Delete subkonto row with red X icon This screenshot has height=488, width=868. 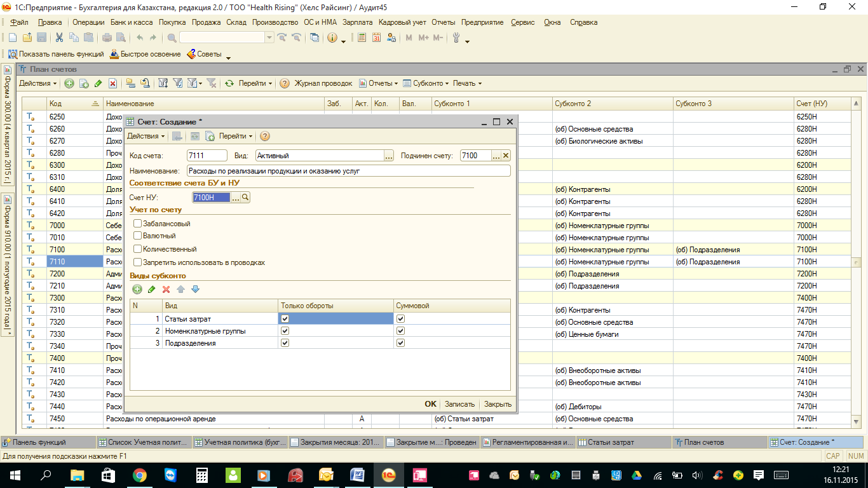pos(166,289)
